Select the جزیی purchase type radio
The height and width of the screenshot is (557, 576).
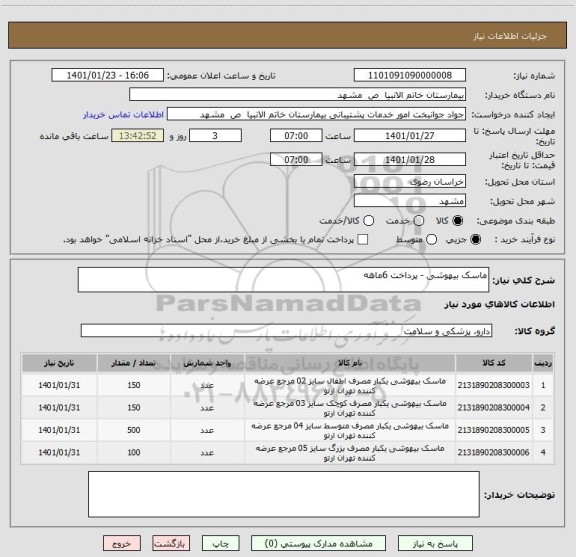(476, 240)
